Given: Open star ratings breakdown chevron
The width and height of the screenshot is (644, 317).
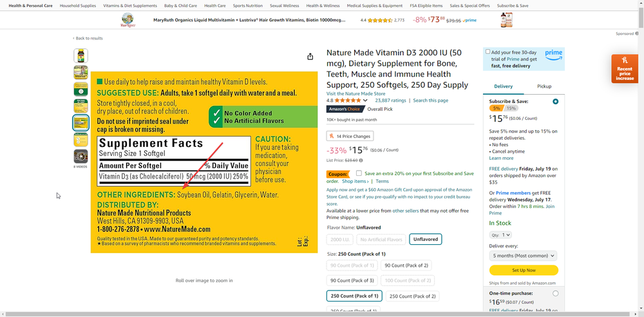Looking at the screenshot, I should [x=365, y=101].
